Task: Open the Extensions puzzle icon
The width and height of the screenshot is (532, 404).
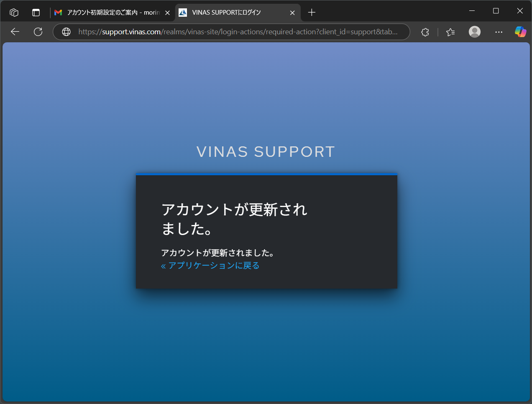Action: click(x=425, y=32)
